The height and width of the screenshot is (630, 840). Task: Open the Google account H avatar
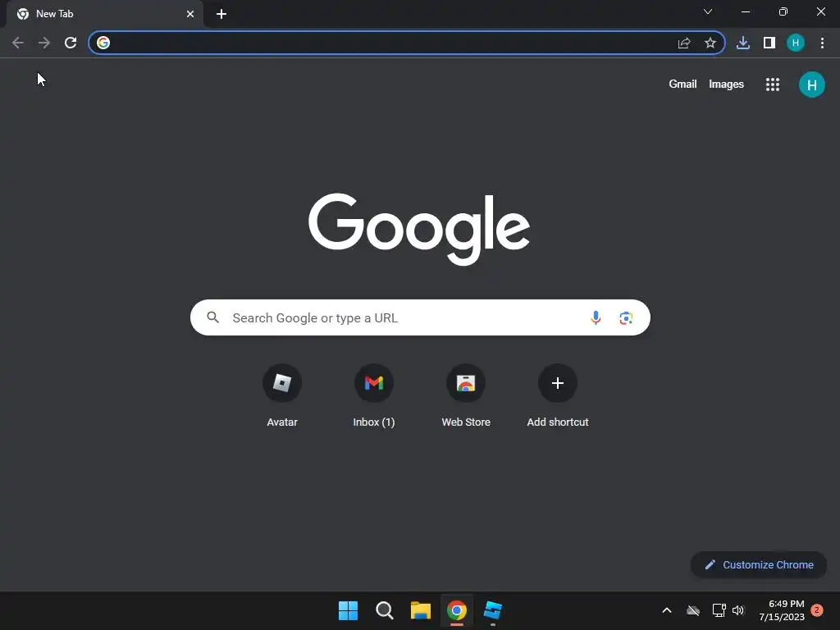[811, 84]
